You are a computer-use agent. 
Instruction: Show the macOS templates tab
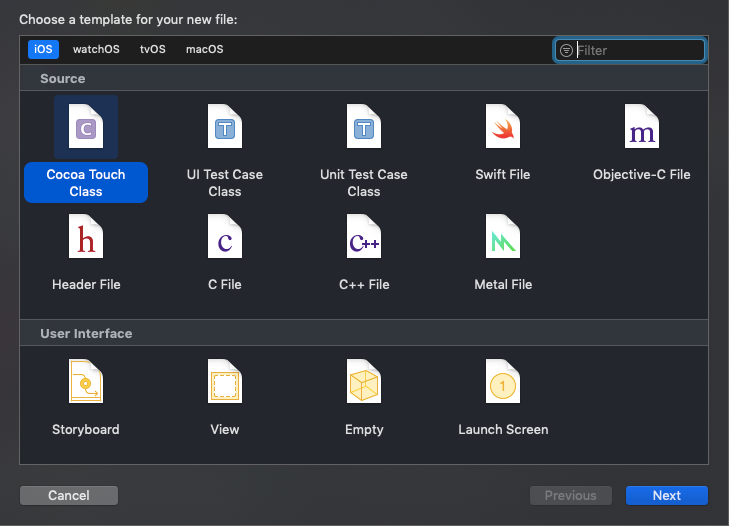tap(205, 49)
